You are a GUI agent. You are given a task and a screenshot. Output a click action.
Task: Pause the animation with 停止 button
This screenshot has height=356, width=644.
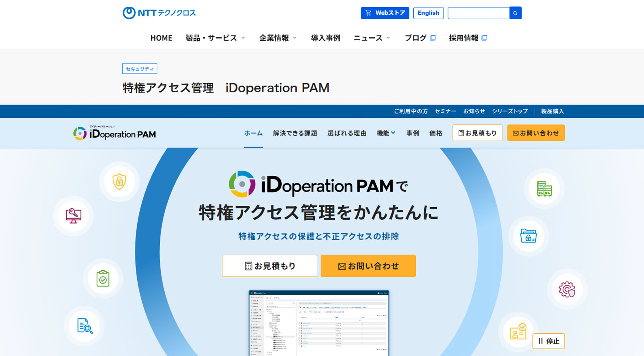click(x=549, y=341)
